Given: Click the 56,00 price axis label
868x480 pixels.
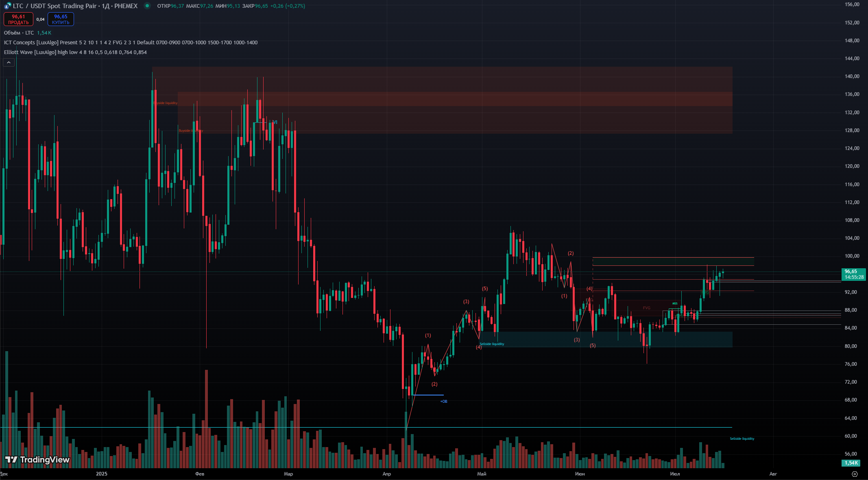Looking at the screenshot, I should point(851,454).
